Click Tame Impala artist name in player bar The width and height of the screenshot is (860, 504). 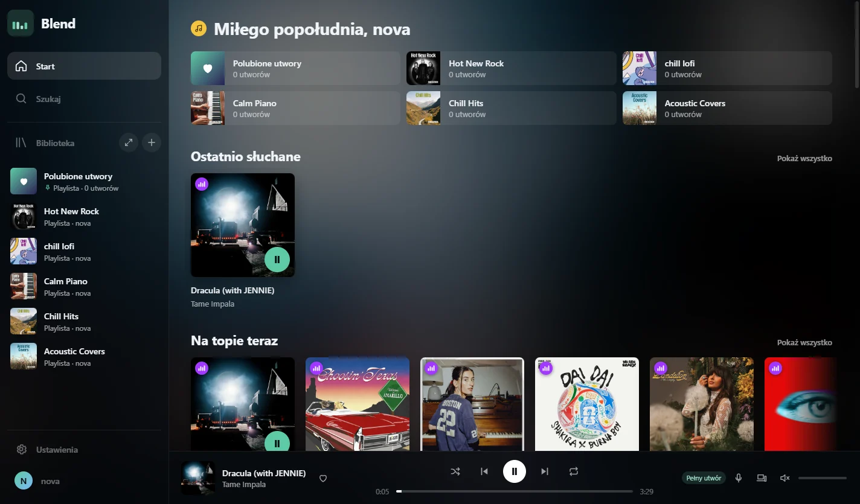coord(244,485)
